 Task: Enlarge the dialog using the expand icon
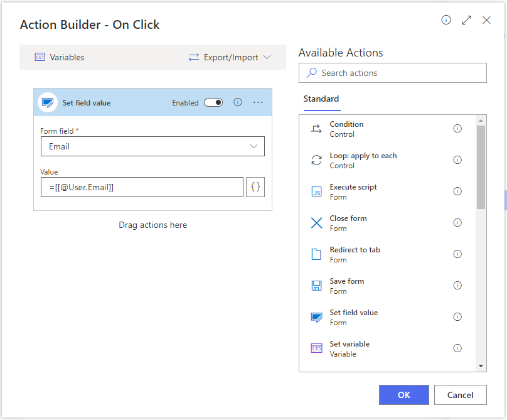pyautogui.click(x=466, y=20)
